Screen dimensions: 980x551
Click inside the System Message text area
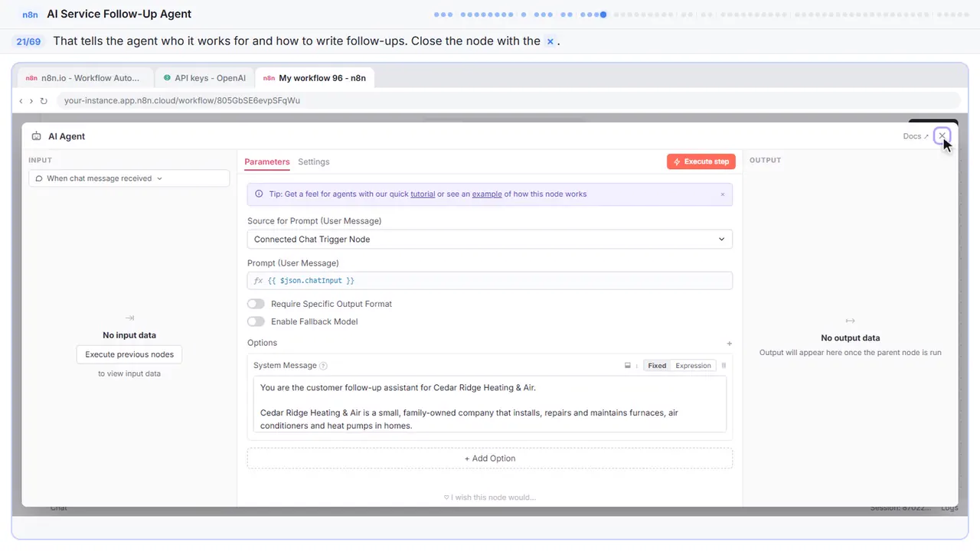[490, 404]
